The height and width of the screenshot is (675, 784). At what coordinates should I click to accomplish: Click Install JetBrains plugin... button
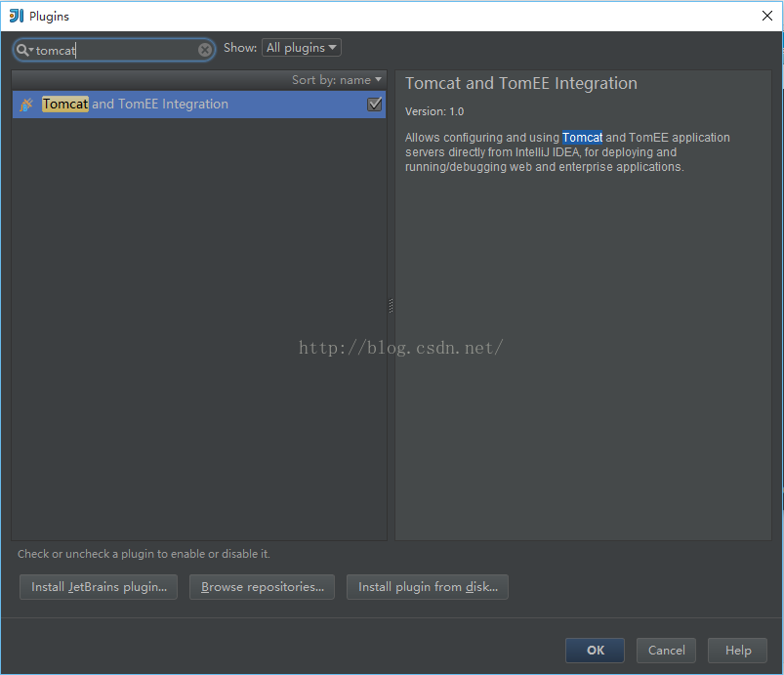99,587
